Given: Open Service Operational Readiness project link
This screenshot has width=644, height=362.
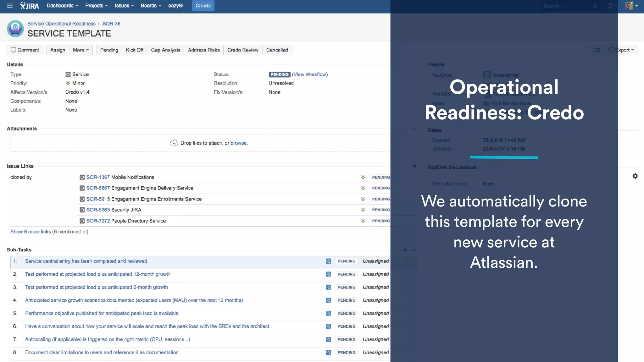Looking at the screenshot, I should pos(61,24).
